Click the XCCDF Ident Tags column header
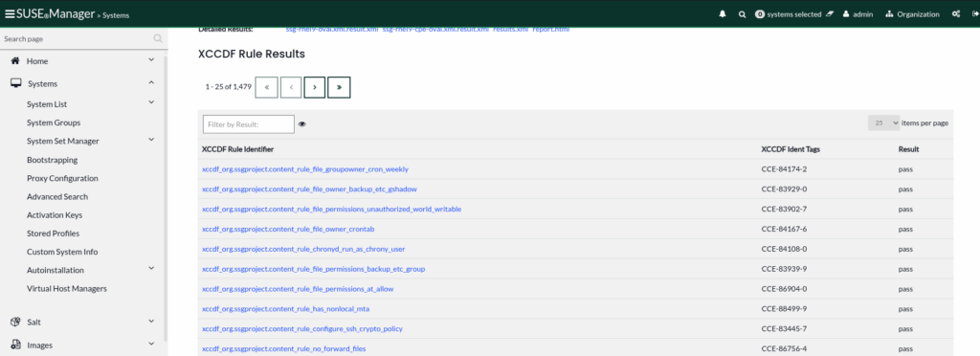The width and height of the screenshot is (980, 356). [x=791, y=150]
